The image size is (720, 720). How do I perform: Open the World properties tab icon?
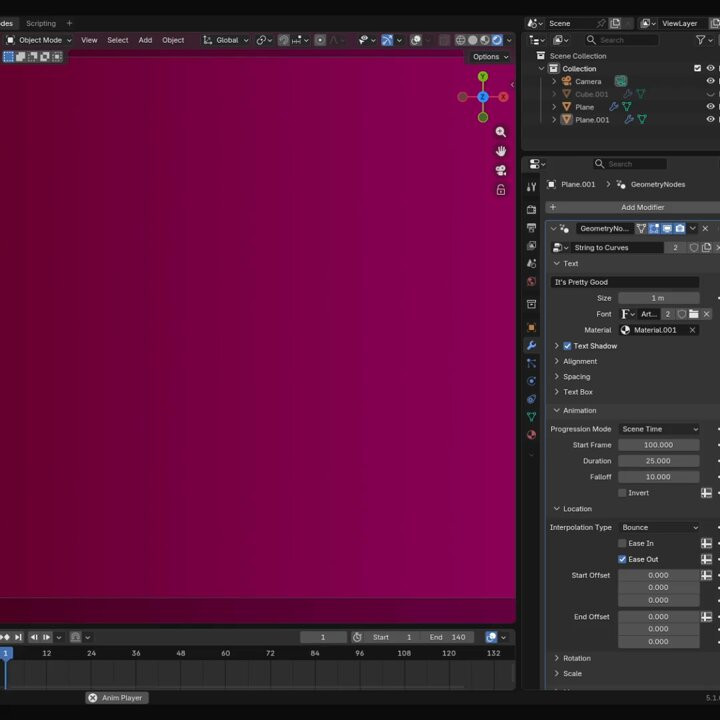click(x=531, y=282)
